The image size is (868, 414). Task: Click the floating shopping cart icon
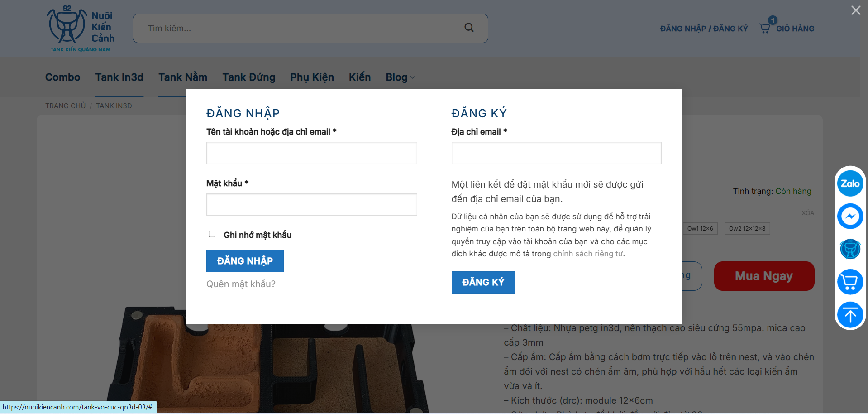point(850,282)
